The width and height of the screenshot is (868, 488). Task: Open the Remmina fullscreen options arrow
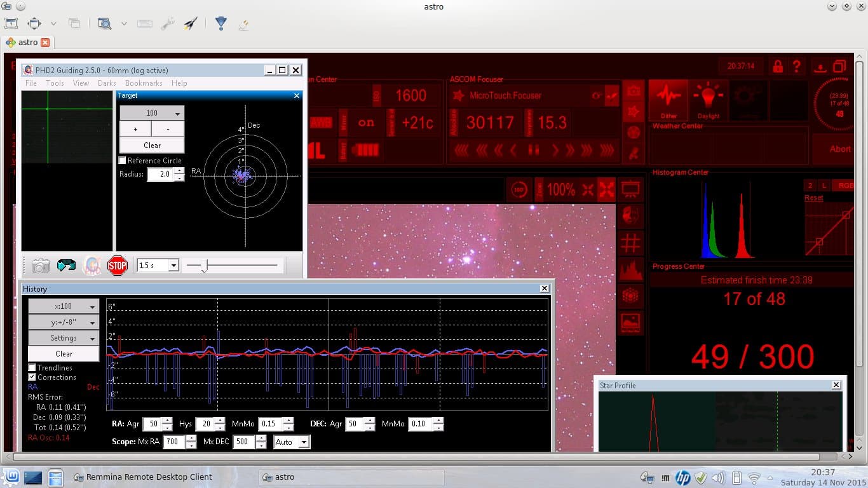point(53,24)
